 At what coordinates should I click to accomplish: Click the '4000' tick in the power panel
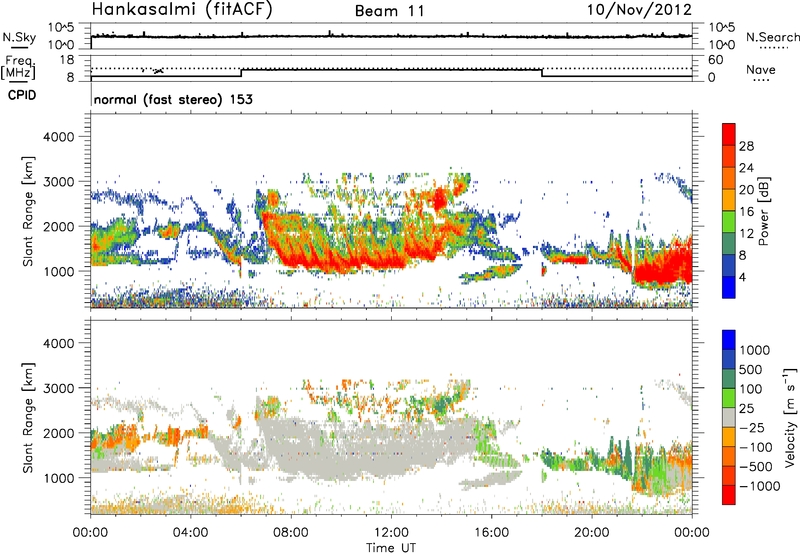pyautogui.click(x=59, y=137)
